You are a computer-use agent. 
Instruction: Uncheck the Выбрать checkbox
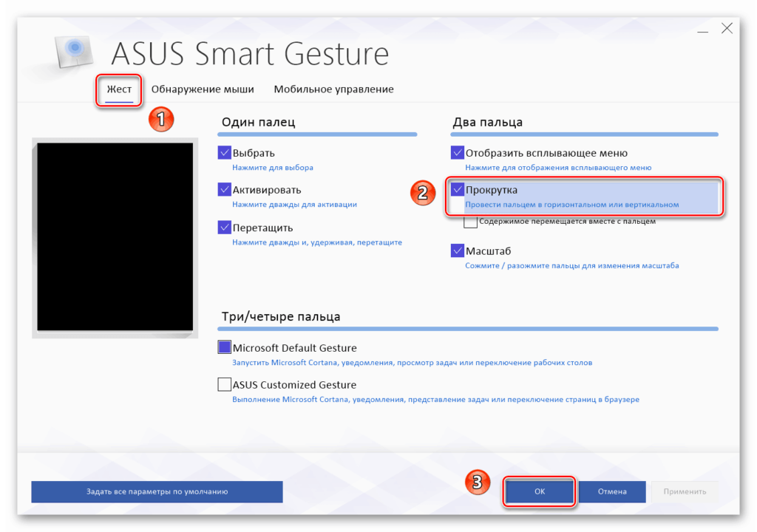point(224,152)
